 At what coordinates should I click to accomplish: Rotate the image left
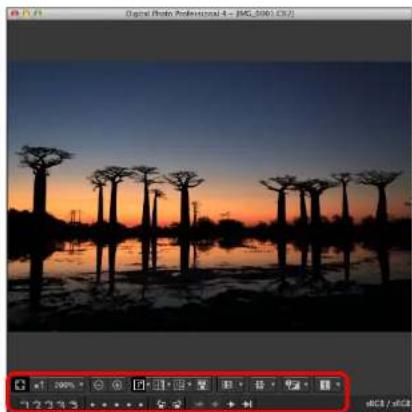[x=161, y=405]
